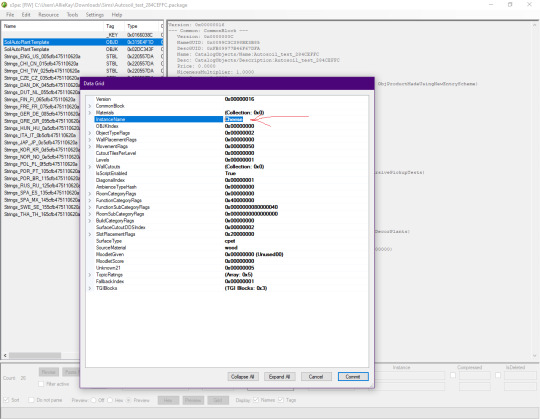Expand the CommonBlock node in Data Grid
540x419 pixels.
tap(90, 106)
